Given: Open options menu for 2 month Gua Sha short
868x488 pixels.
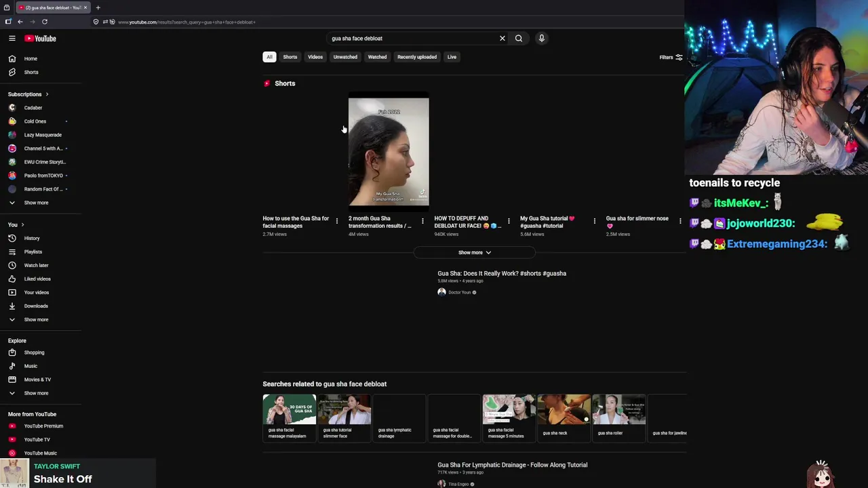Looking at the screenshot, I should coord(422,221).
